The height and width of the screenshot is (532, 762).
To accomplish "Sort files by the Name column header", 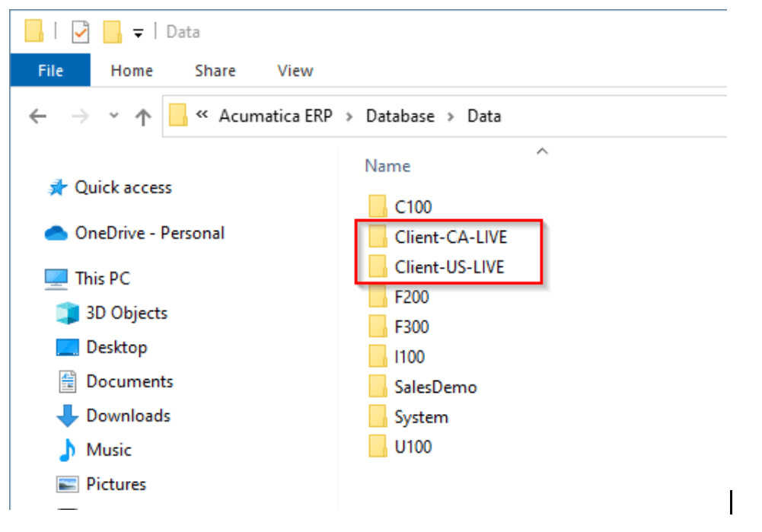I will (x=387, y=166).
